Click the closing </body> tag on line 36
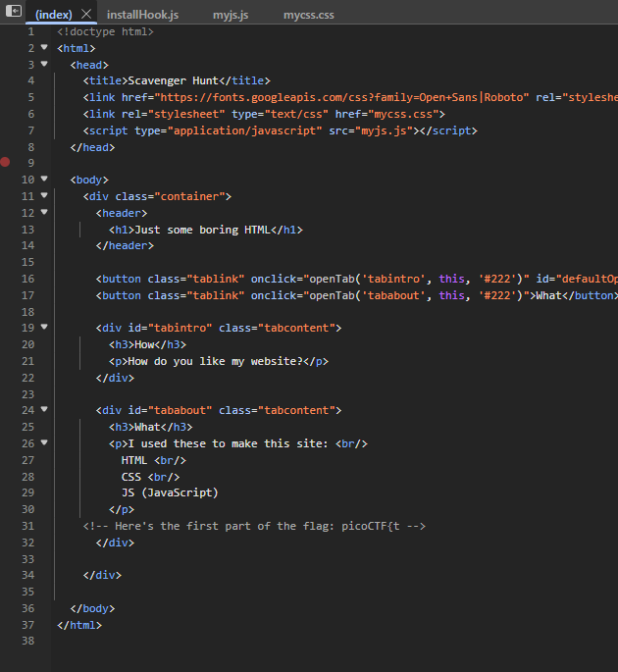The image size is (618, 672). pyautogui.click(x=92, y=608)
